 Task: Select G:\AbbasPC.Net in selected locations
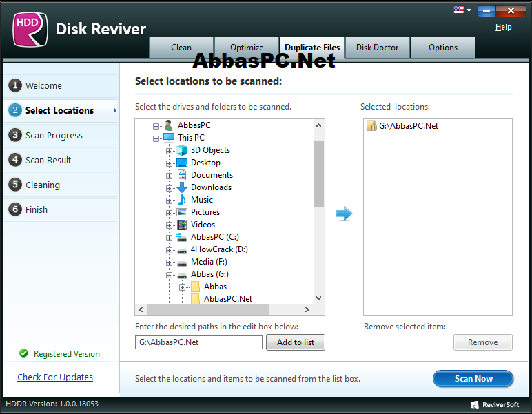[408, 126]
